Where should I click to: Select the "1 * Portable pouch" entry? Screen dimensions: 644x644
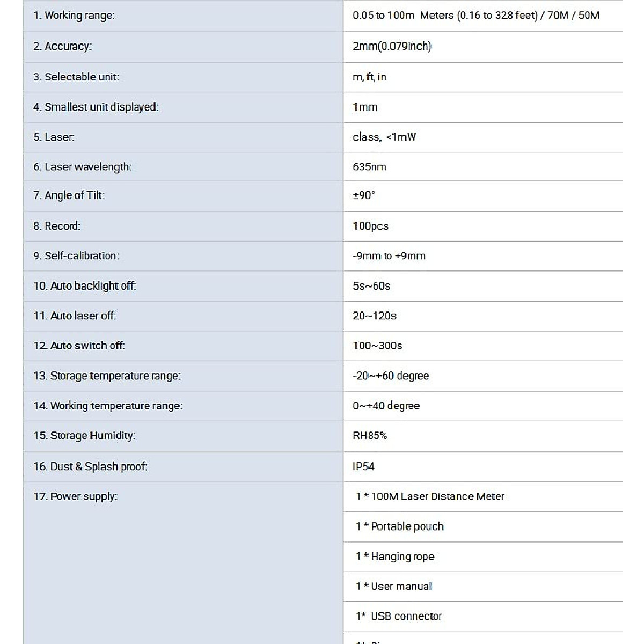(x=400, y=526)
